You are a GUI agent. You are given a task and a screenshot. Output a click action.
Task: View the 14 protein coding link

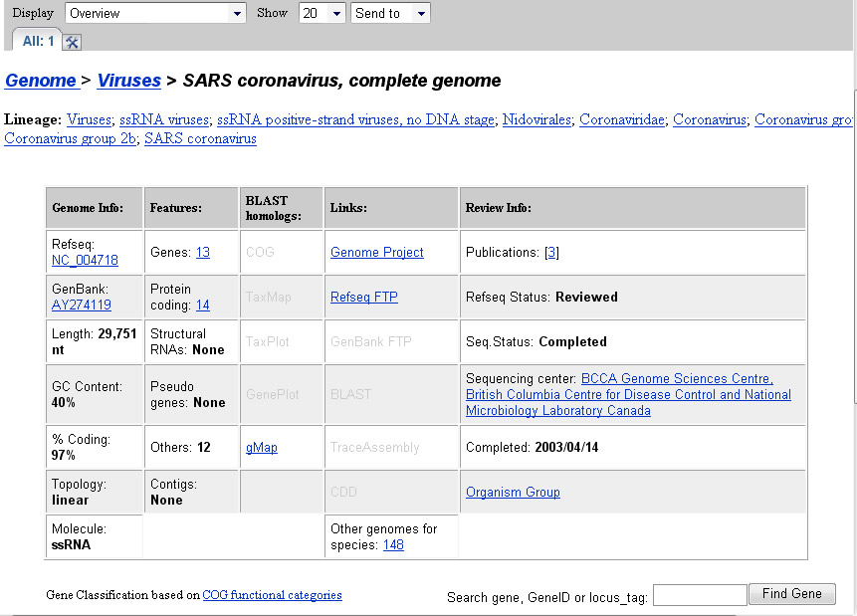click(203, 306)
